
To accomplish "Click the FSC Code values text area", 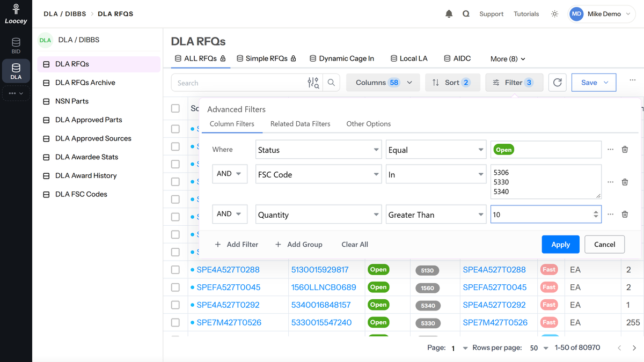I will click(546, 182).
